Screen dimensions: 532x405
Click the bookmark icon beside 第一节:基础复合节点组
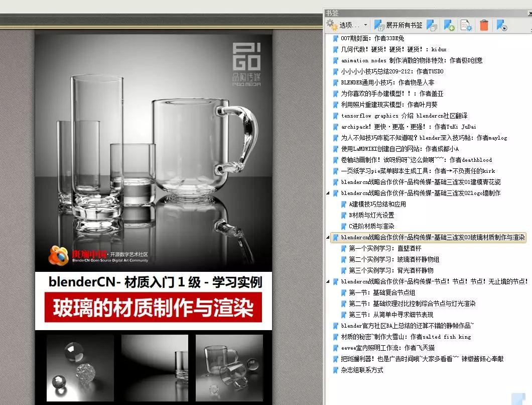[344, 292]
